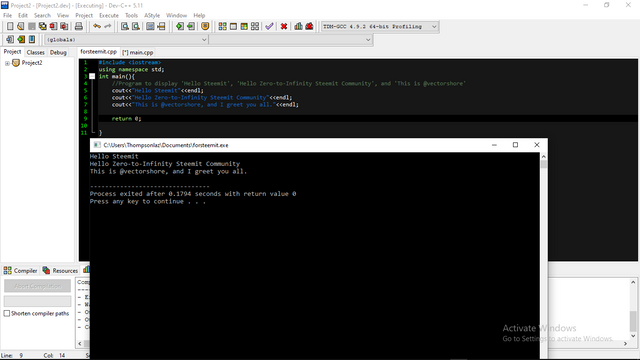Image resolution: width=640 pixels, height=360 pixels.
Task: Open the File menu
Action: coord(7,16)
